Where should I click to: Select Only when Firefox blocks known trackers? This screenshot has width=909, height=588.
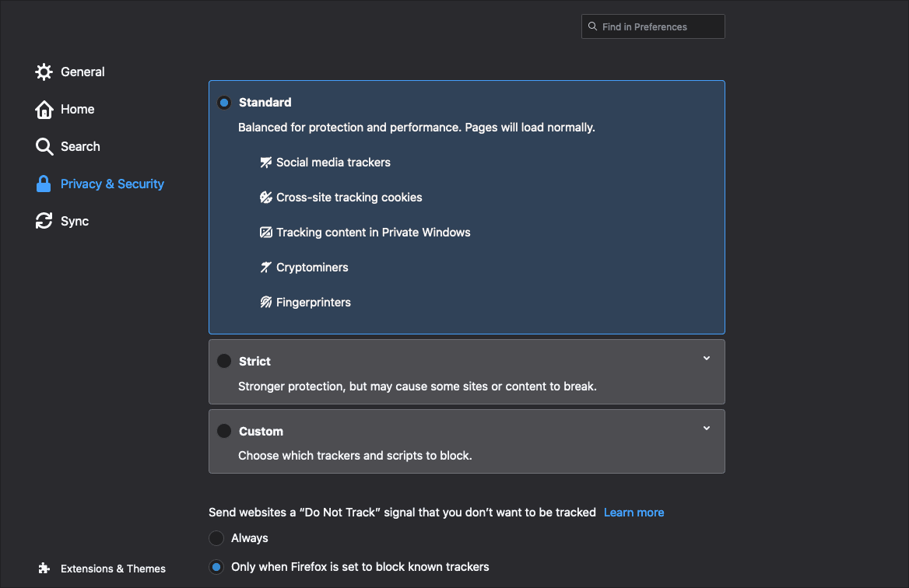click(x=216, y=567)
